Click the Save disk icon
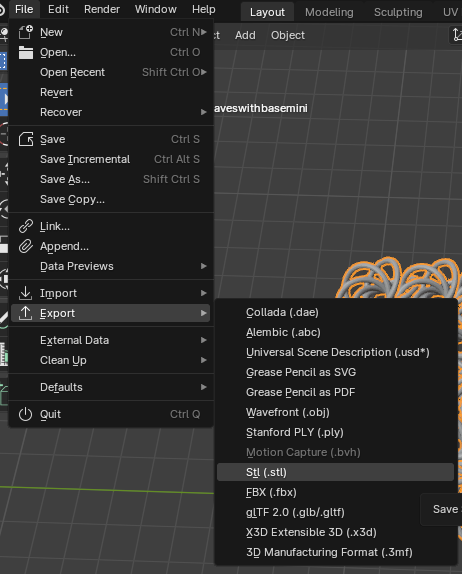 click(26, 139)
